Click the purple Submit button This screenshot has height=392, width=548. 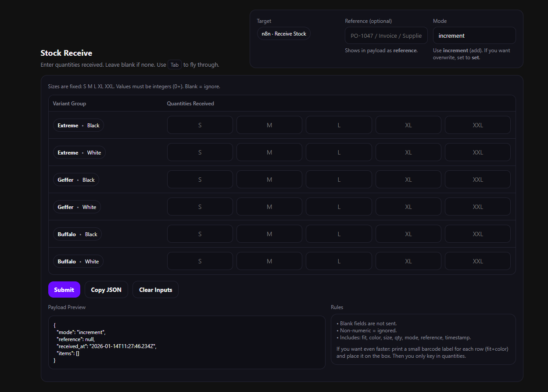pyautogui.click(x=64, y=290)
